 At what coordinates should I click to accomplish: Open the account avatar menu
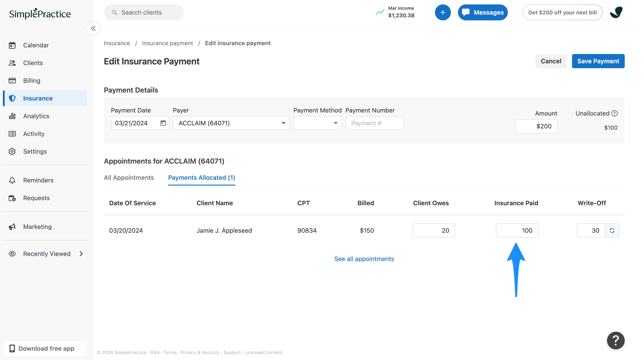(616, 12)
